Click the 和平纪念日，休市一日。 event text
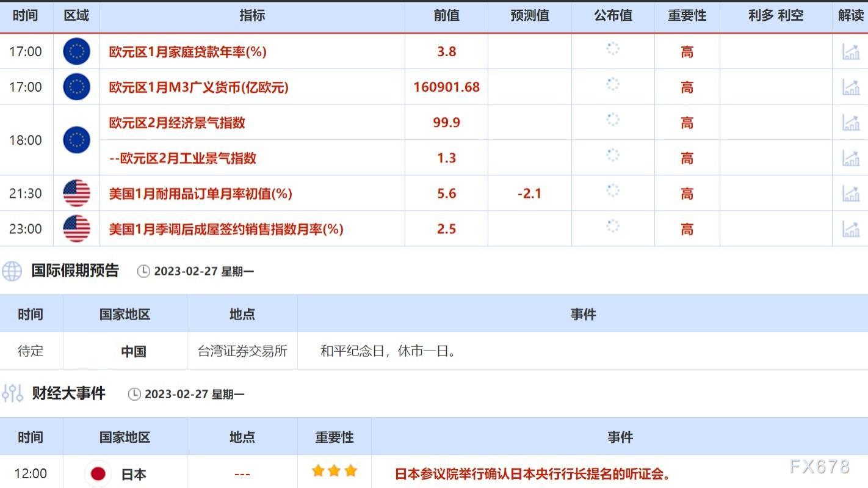 point(388,351)
